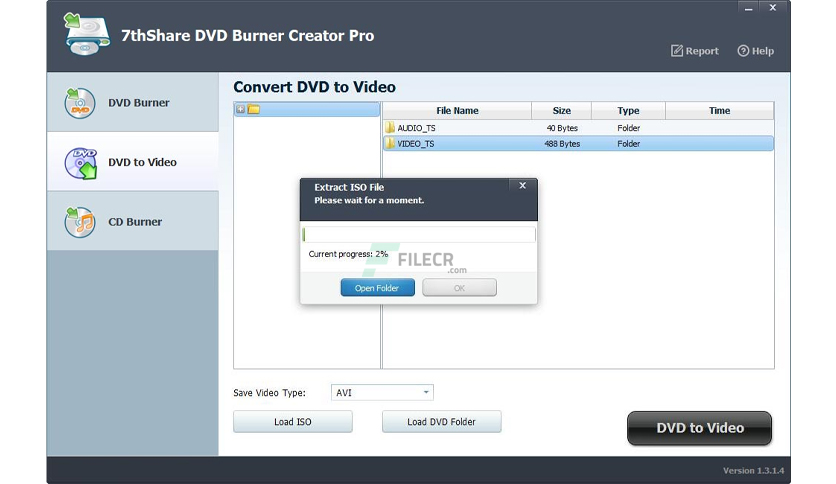Close the Extract ISO File dialog
The image size is (836, 484).
point(522,185)
